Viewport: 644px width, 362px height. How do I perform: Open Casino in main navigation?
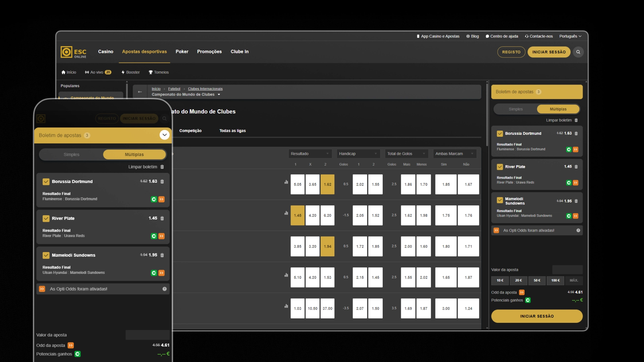[x=106, y=52]
